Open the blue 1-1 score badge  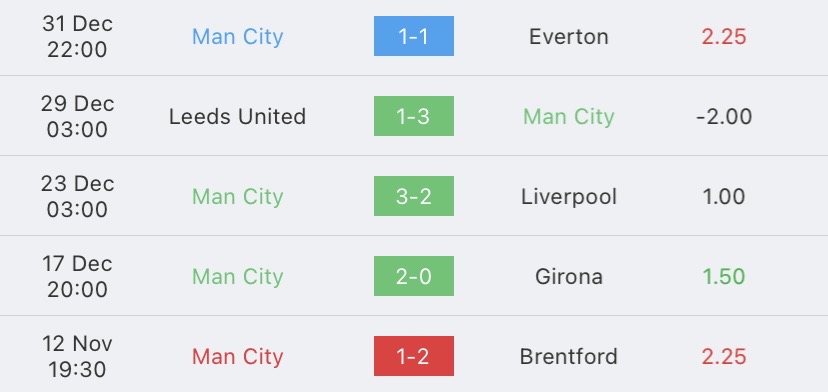[x=413, y=36]
